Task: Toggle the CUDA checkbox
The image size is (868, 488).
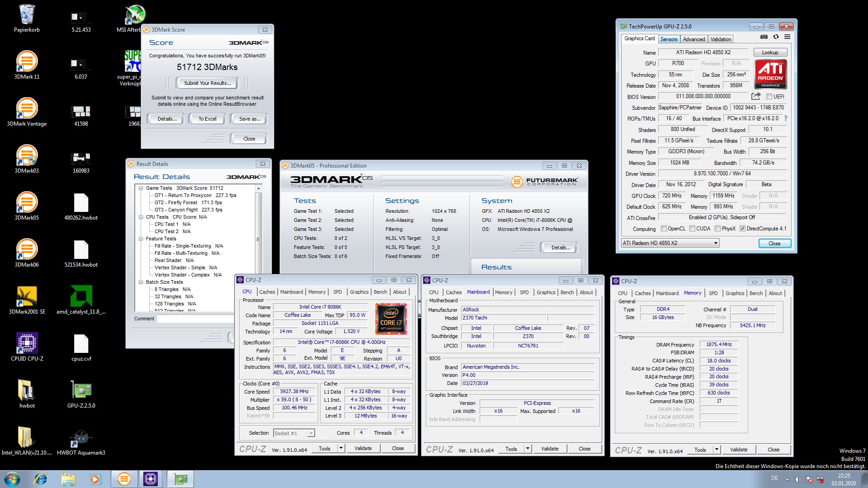Action: coord(692,229)
